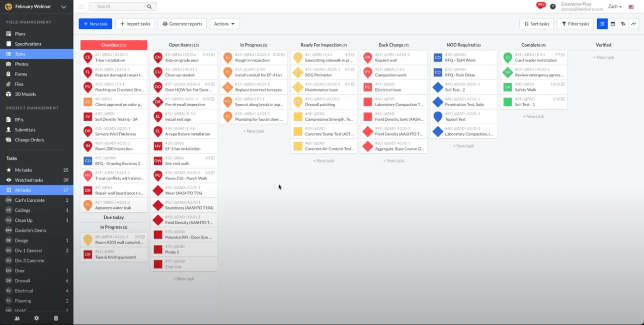Click the Filter tasks button
The width and height of the screenshot is (644, 325).
(575, 24)
